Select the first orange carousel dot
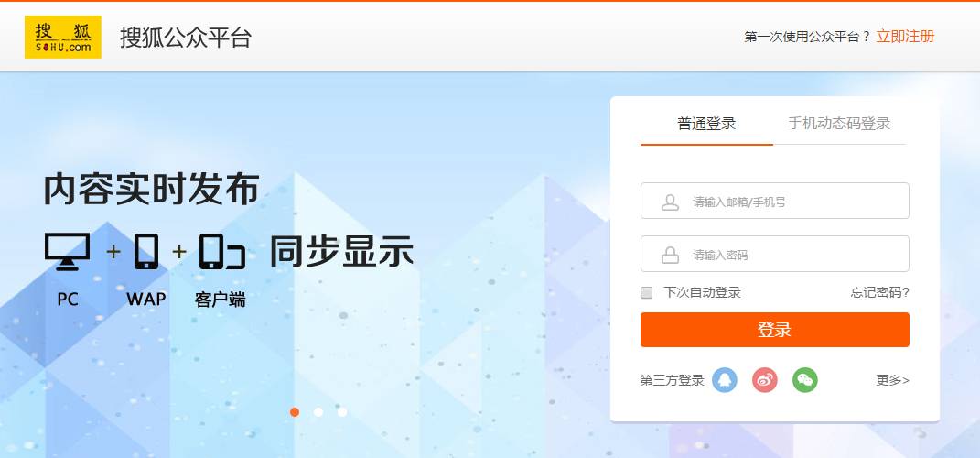The image size is (980, 458). click(295, 411)
